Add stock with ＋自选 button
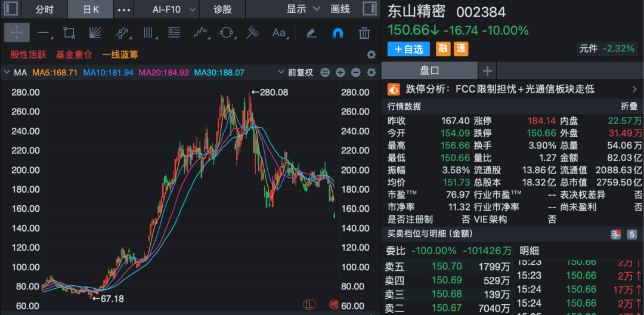This screenshot has width=644, height=315. click(x=408, y=49)
